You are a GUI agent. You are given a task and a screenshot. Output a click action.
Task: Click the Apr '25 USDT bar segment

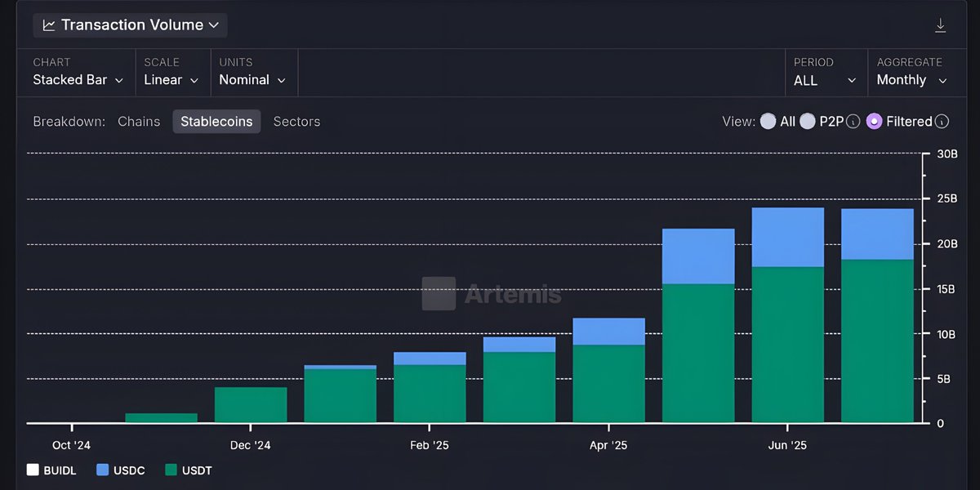click(609, 384)
